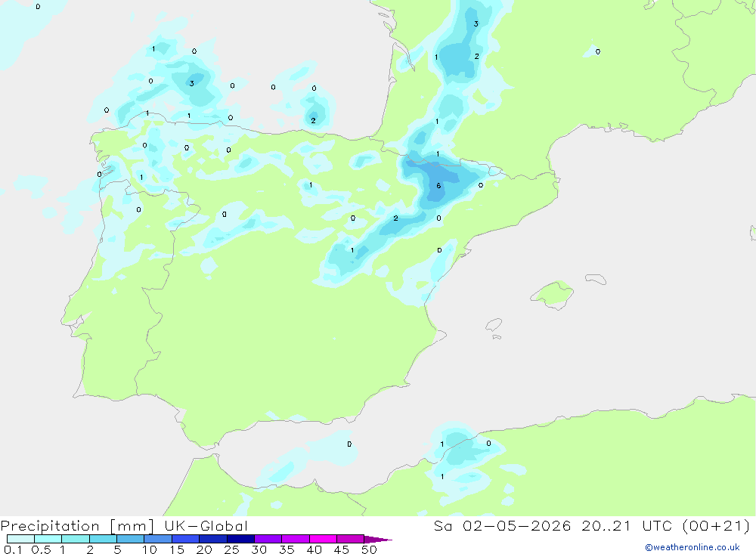Click the 0.1–0.5 mm lightest cyan legend swatch
This screenshot has height=554, width=756.
click(20, 539)
